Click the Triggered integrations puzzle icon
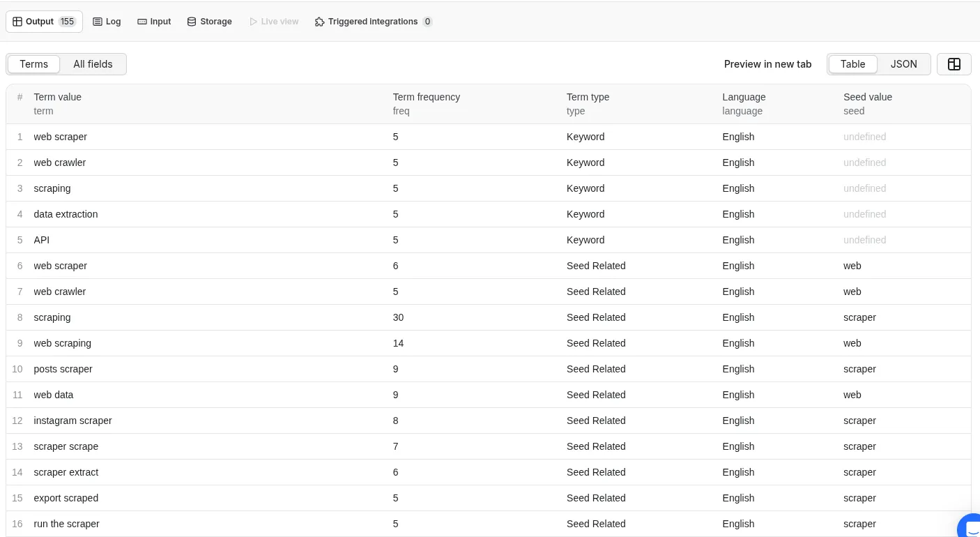Screen dimensions: 980x537 (x=319, y=21)
